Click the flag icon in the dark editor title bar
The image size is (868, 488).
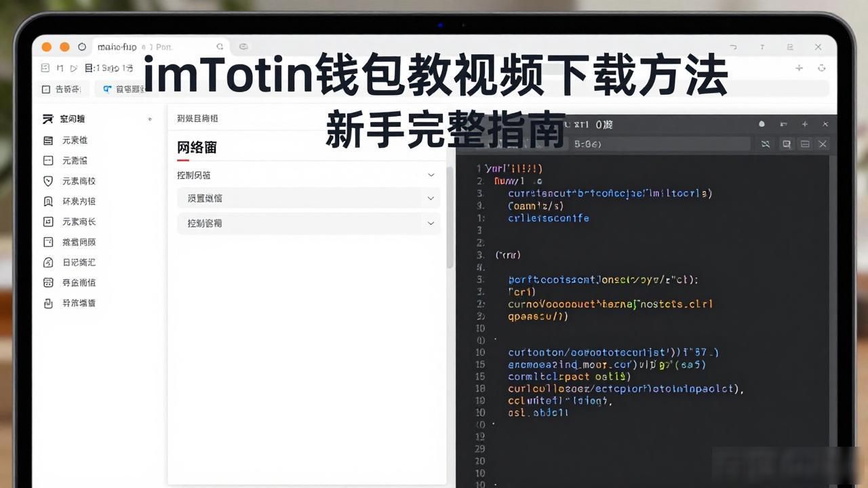click(x=783, y=124)
